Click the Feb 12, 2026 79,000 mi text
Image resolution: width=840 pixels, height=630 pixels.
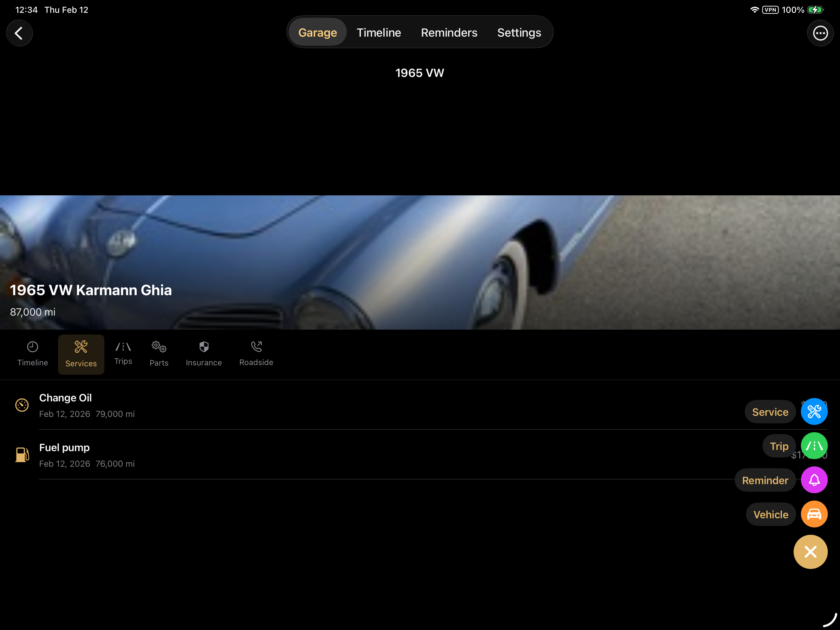click(87, 414)
